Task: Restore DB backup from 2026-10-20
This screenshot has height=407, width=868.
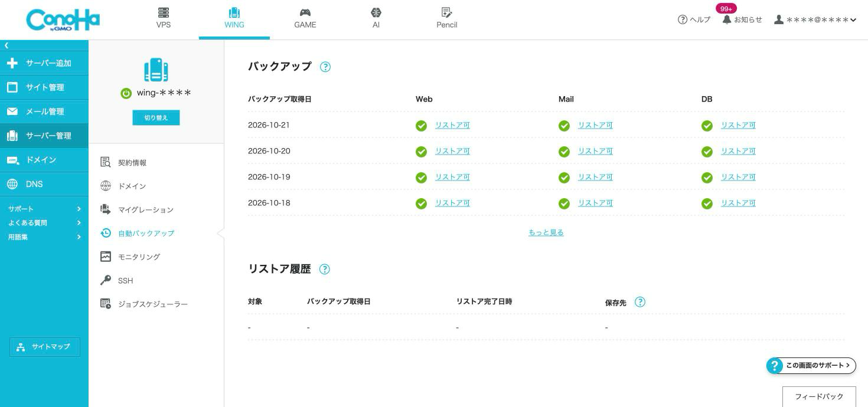Action: pos(738,151)
